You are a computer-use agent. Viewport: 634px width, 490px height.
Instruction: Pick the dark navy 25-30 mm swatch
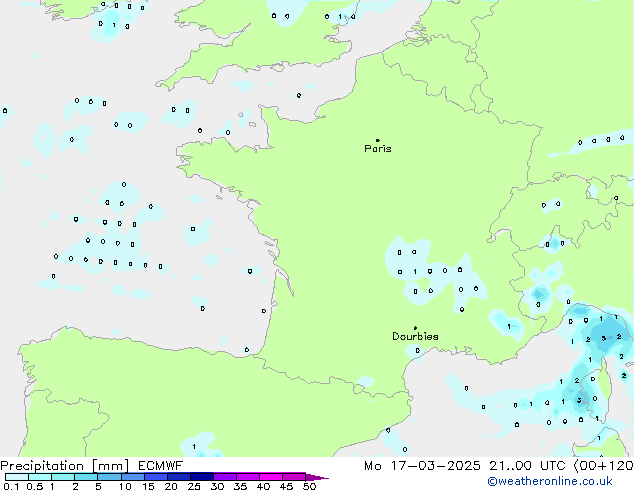(x=202, y=477)
